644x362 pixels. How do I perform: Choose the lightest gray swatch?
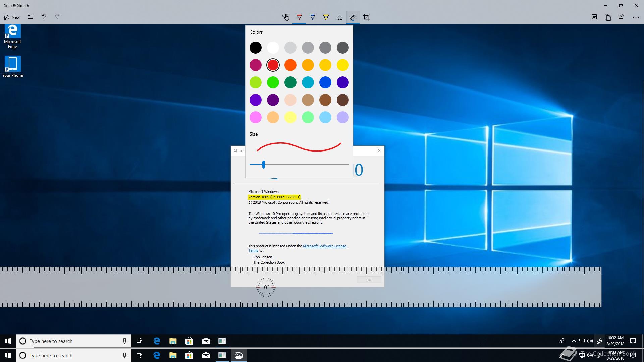pyautogui.click(x=290, y=48)
